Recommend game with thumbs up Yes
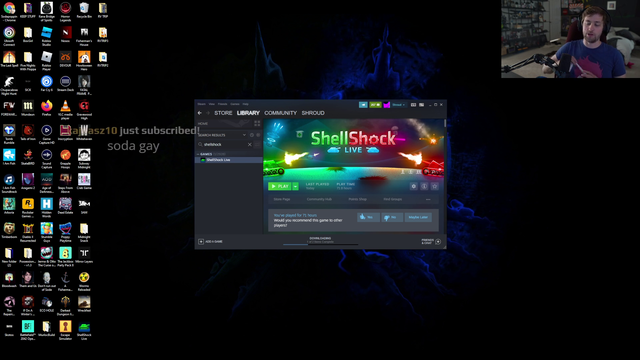Viewport: 640px width, 360px height. [x=368, y=217]
